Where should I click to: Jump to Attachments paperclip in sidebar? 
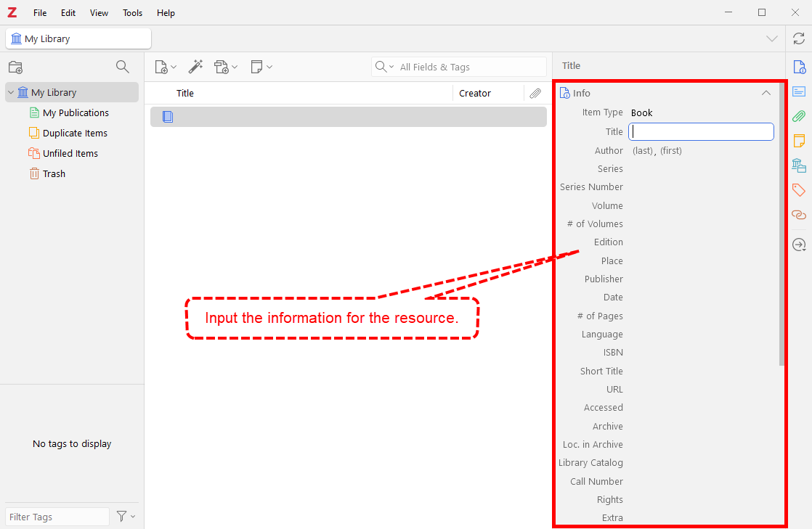(x=799, y=116)
